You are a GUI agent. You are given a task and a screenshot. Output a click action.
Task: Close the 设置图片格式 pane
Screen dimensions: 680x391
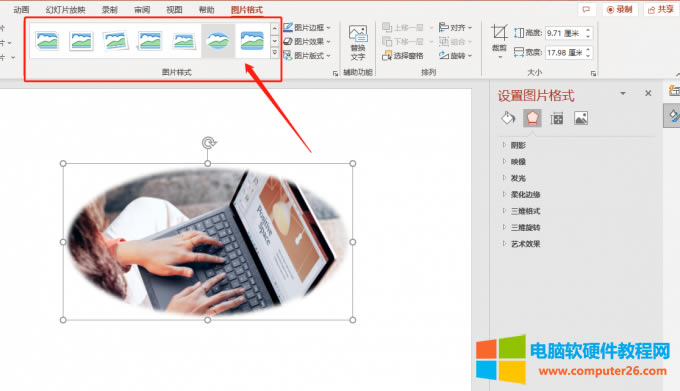tap(648, 93)
